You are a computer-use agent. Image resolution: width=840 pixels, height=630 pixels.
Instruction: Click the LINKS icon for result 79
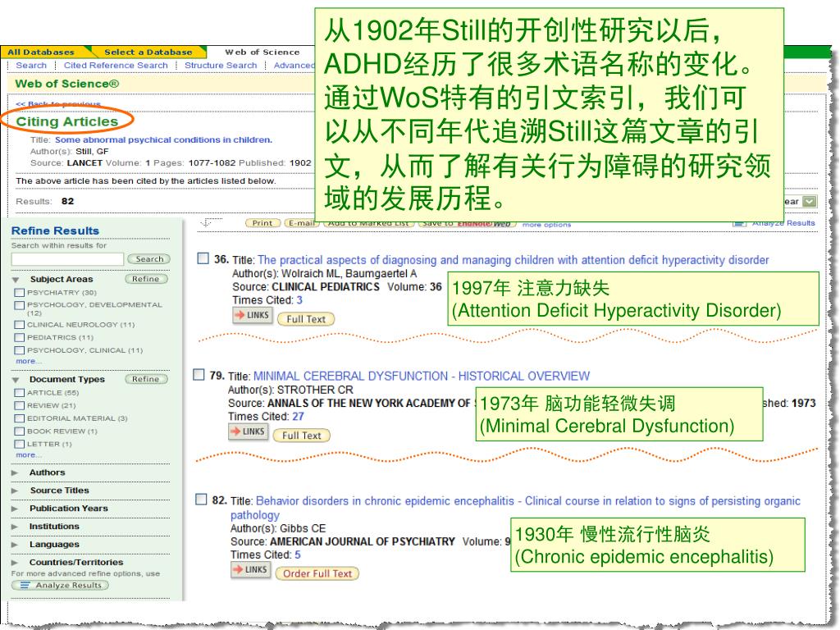(x=249, y=431)
